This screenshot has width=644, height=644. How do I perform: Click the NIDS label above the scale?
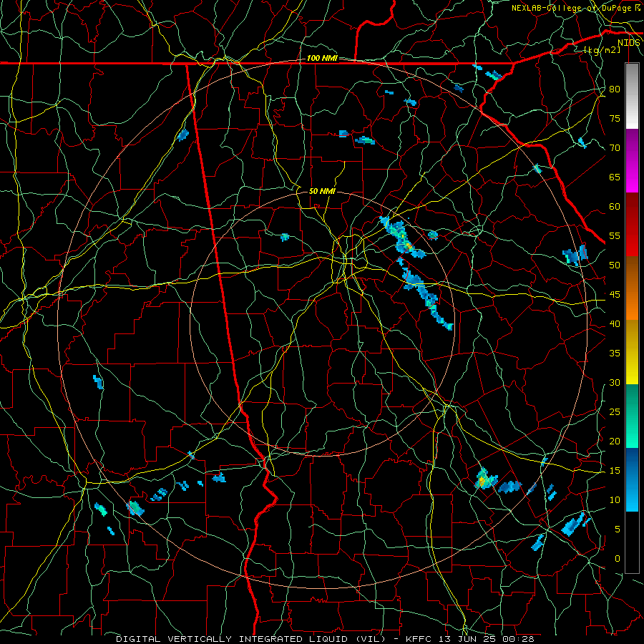628,43
